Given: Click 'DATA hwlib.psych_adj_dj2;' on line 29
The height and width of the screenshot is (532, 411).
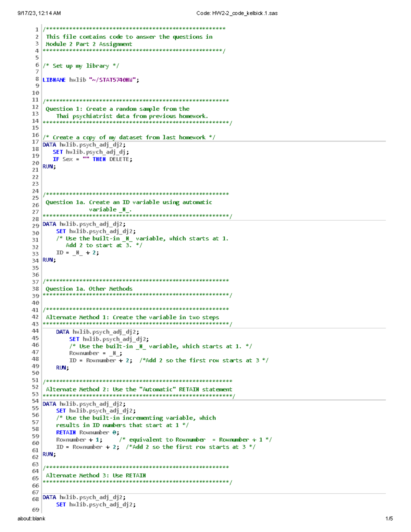Looking at the screenshot, I should [84, 224].
